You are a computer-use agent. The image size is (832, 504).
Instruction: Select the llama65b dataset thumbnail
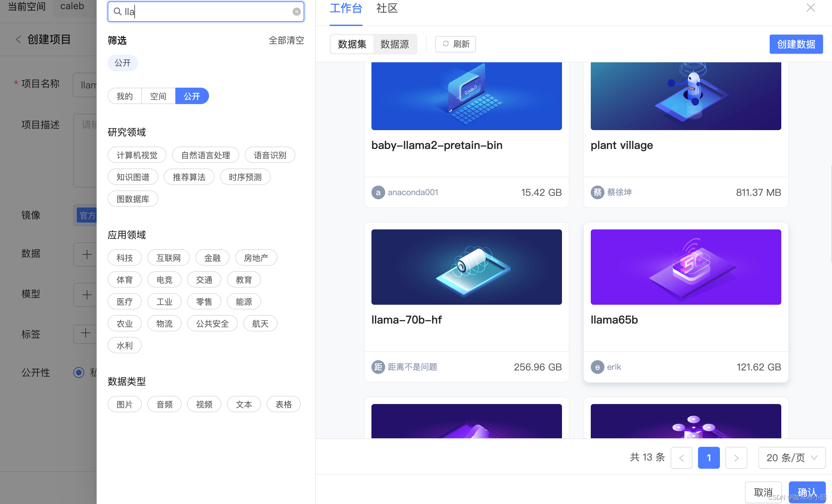(x=686, y=267)
